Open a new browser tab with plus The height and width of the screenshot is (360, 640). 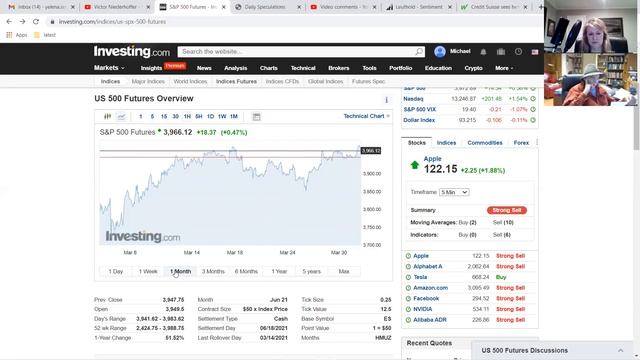click(x=540, y=7)
